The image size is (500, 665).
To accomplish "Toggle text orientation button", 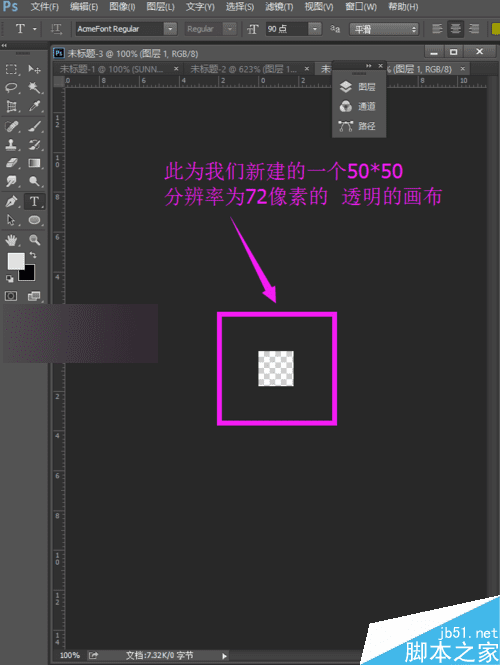I will click(x=56, y=29).
